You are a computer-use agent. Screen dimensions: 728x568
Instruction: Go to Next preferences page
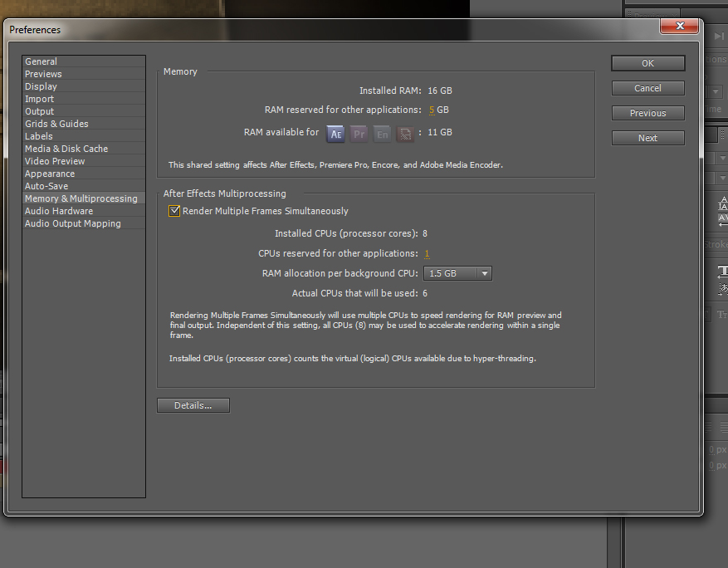647,138
